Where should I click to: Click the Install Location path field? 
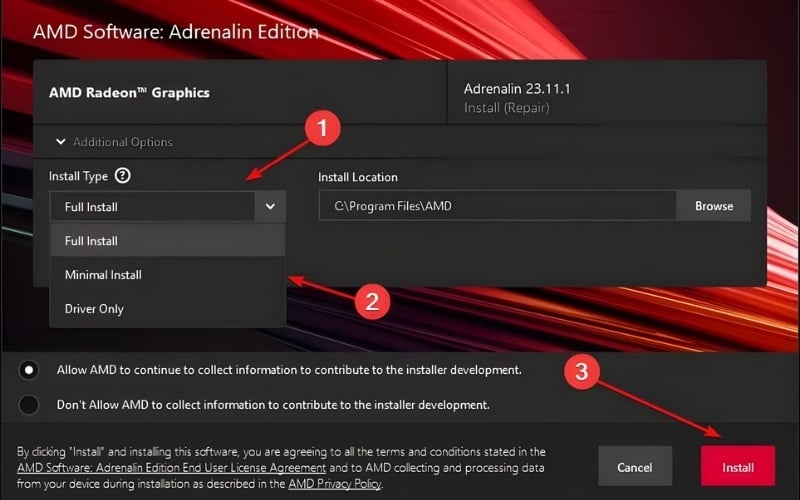click(x=497, y=206)
